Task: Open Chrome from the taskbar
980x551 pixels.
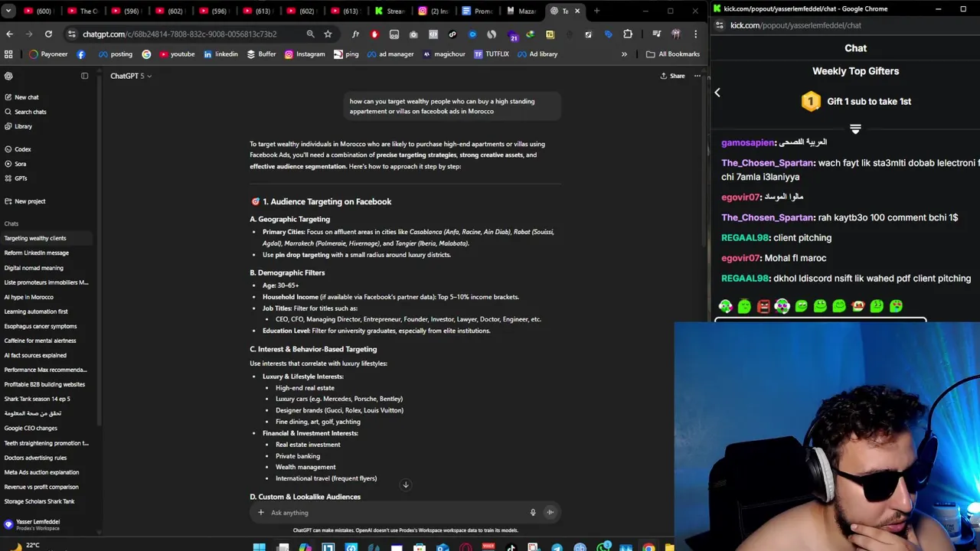Action: coord(648,547)
